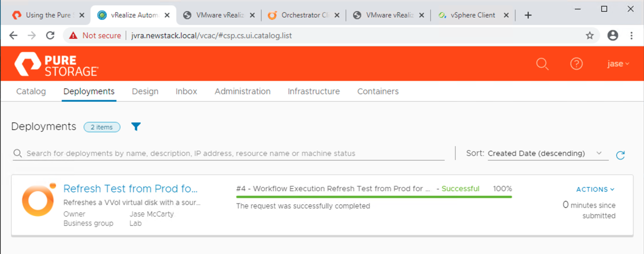
Task: Click the blue filter funnel icon
Action: (x=136, y=127)
